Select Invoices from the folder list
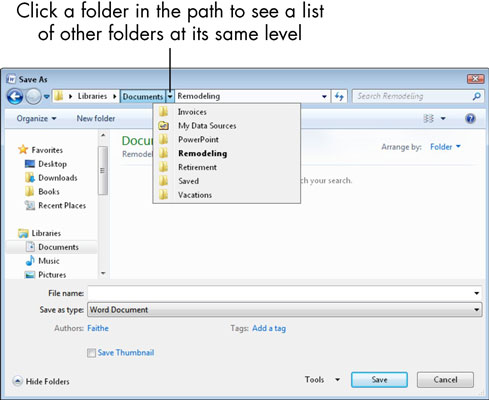This screenshot has width=489, height=400. point(227,112)
